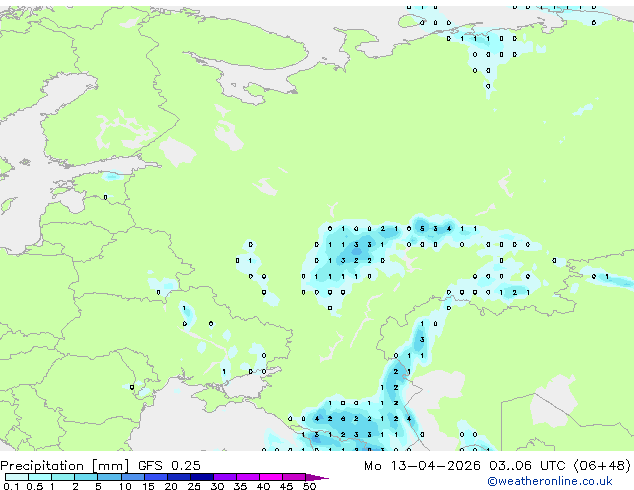The width and height of the screenshot is (634, 490).
Task: Select the '35' legend scale label
Action: click(240, 486)
